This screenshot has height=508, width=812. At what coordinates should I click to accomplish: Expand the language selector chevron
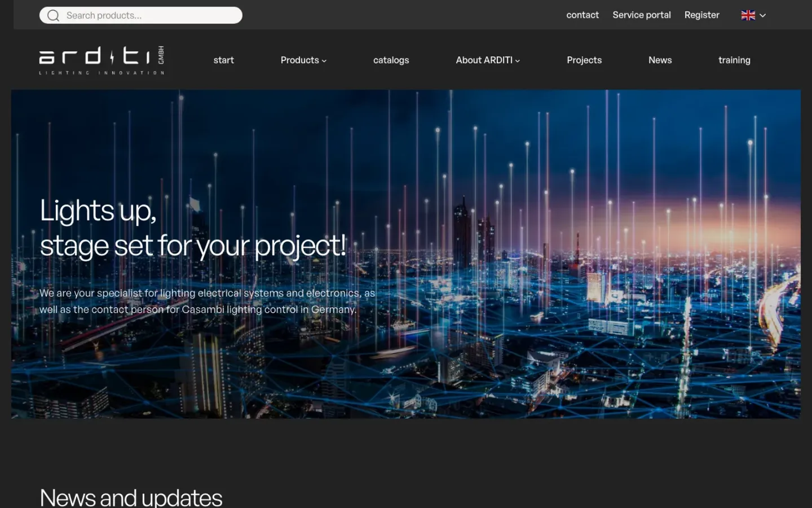(x=762, y=16)
